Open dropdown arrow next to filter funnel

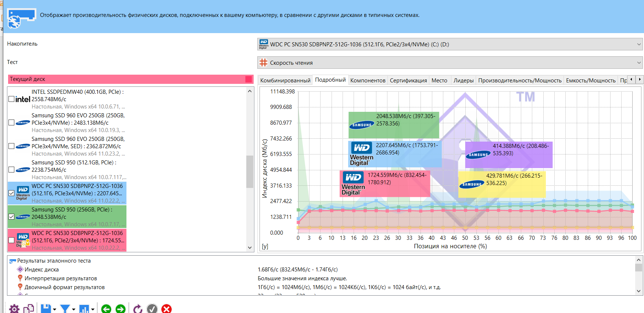[74, 309]
